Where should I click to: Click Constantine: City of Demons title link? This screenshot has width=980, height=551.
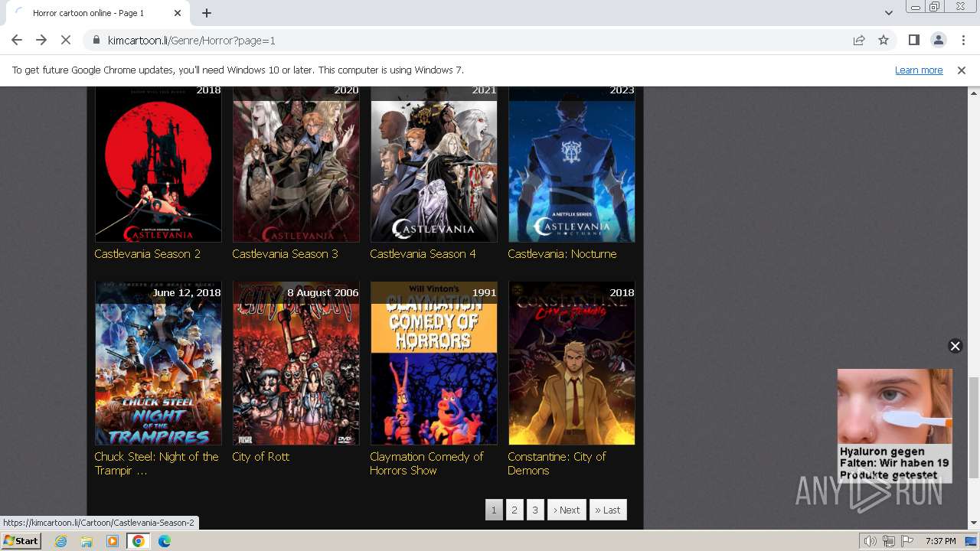pos(557,463)
